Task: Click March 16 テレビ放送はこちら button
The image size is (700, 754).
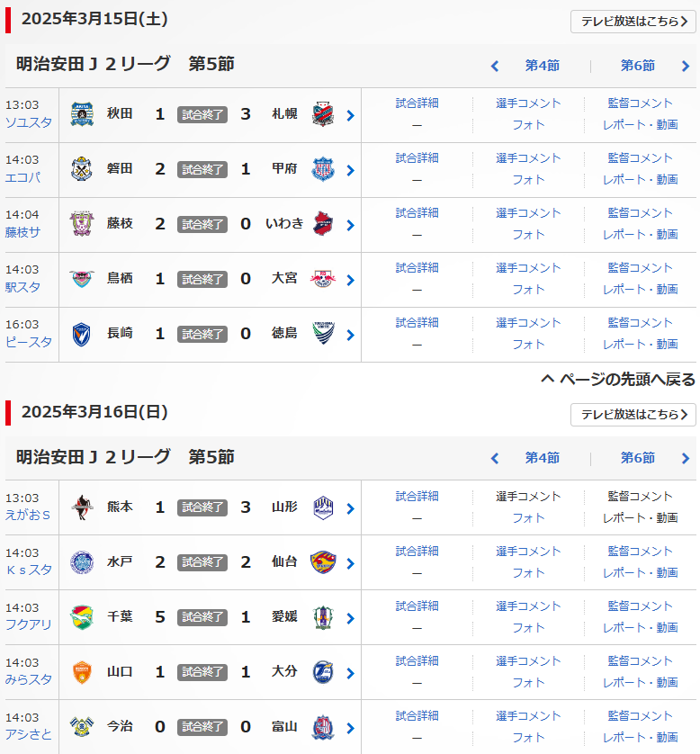Action: click(x=633, y=414)
